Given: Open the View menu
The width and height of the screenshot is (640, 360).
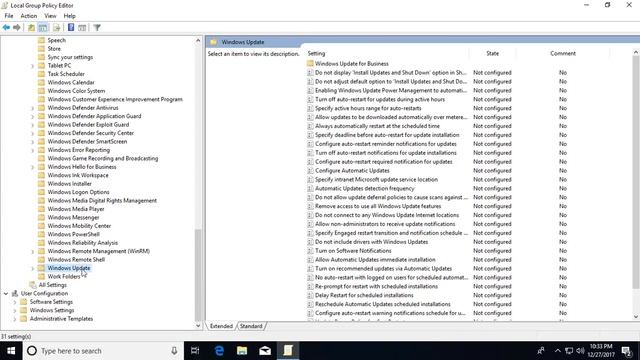Looking at the screenshot, I should pyautogui.click(x=50, y=16).
